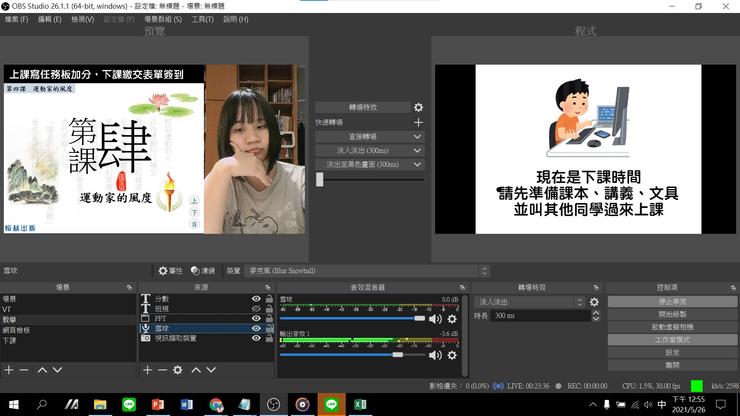The image size is (740, 416).
Task: Pop out the scene transitions dock
Action: [596, 287]
